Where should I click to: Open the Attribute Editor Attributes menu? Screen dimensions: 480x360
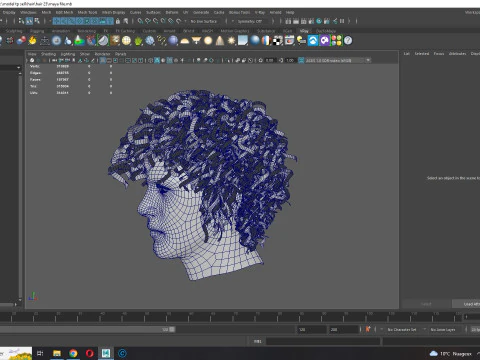[457, 53]
